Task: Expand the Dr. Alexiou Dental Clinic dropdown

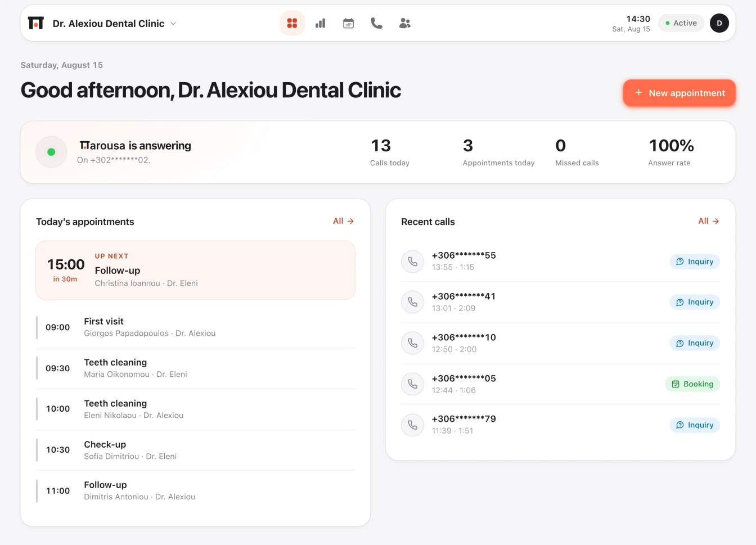Action: [x=114, y=23]
